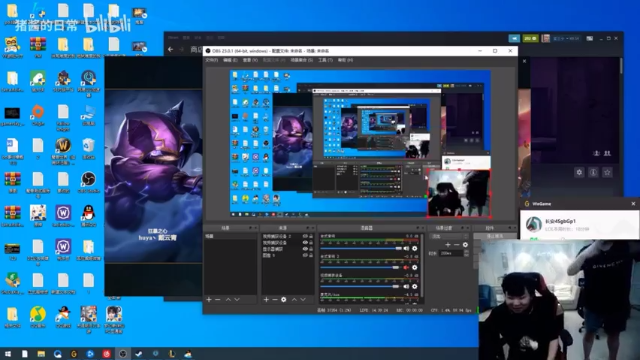This screenshot has width=640, height=360.
Task: Toggle lock on the 视频捕获设备 source row
Action: click(311, 242)
